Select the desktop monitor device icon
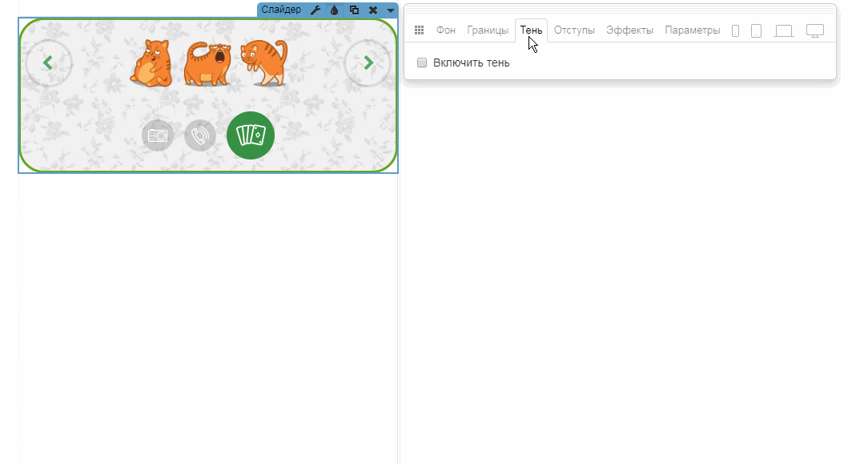868x464 pixels. 814,31
